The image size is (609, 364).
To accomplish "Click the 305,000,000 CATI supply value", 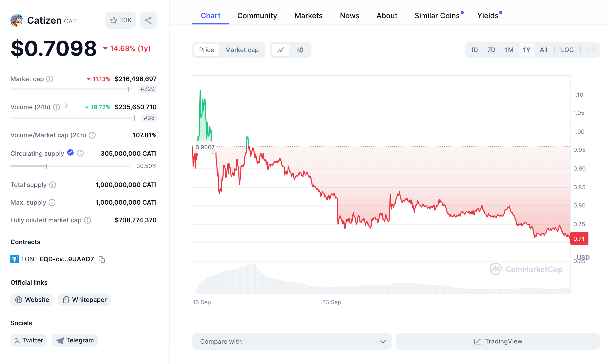I will coord(129,154).
